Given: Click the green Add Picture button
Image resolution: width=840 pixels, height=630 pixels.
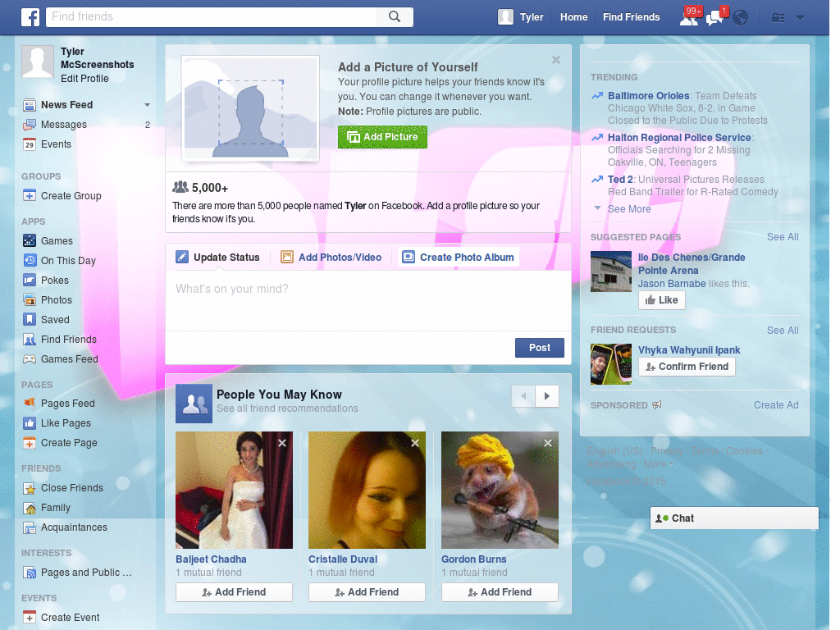Looking at the screenshot, I should coord(382,137).
